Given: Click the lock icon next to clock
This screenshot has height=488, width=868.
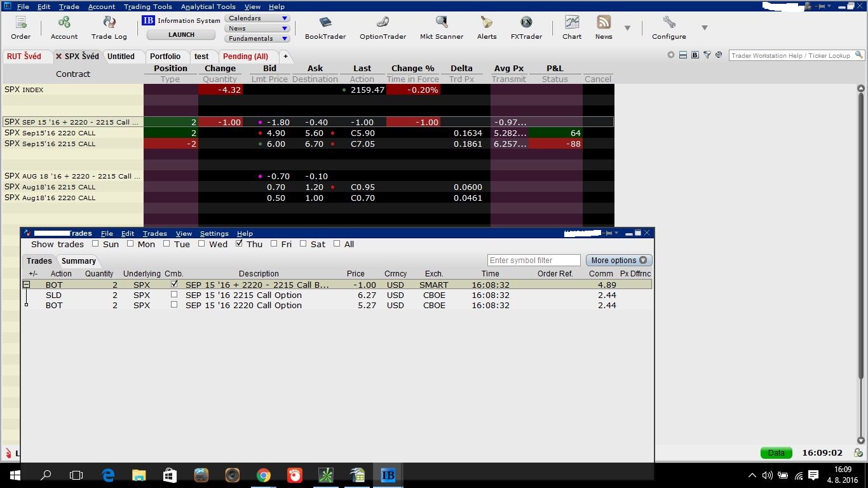Looking at the screenshot, I should 858,452.
